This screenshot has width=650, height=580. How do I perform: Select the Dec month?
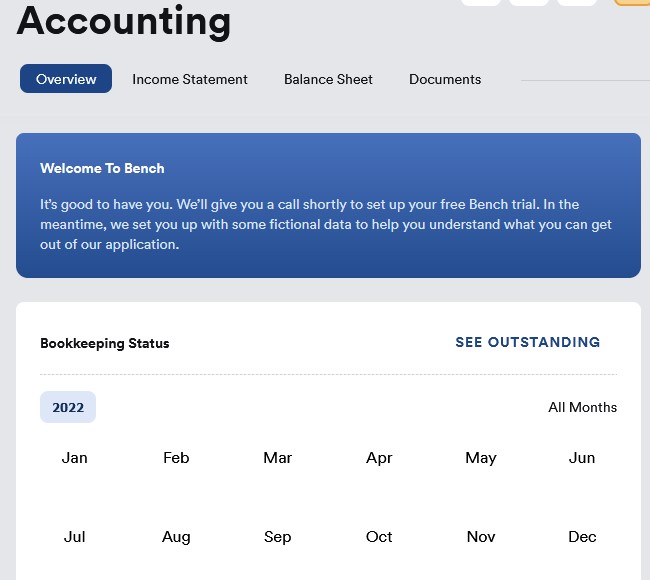(582, 536)
